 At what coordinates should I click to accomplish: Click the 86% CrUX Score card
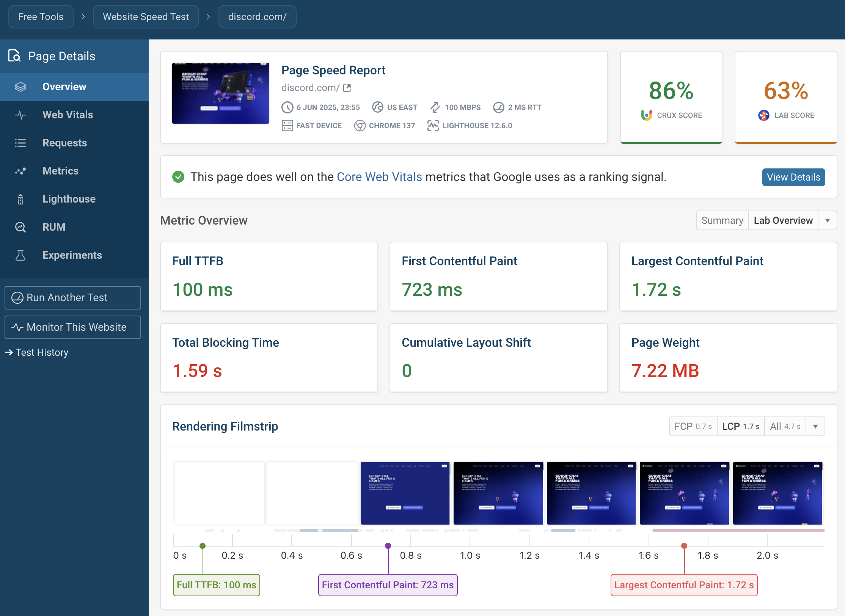point(671,97)
